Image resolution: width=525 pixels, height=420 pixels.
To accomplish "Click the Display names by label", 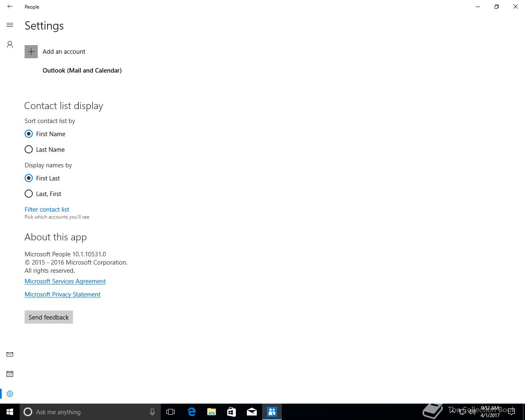I will coord(48,165).
